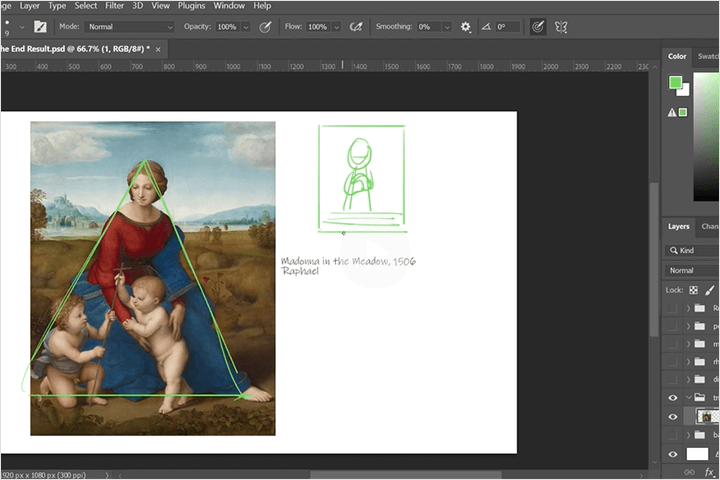This screenshot has height=480, width=720.
Task: Show the 'b' layer group
Action: [672, 435]
